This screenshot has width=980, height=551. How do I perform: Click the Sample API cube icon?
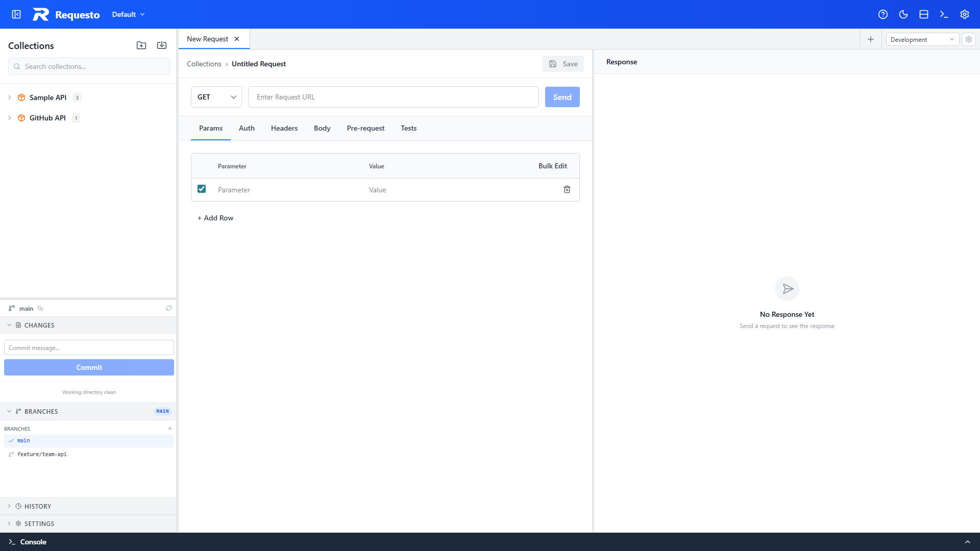pos(21,97)
